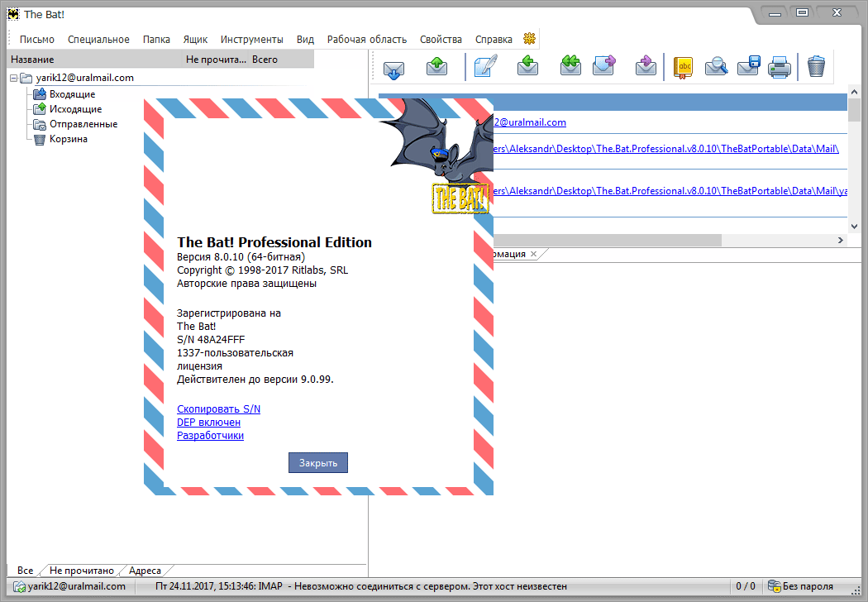Click the Корзина trash folder icon
The width and height of the screenshot is (868, 602).
(x=40, y=139)
